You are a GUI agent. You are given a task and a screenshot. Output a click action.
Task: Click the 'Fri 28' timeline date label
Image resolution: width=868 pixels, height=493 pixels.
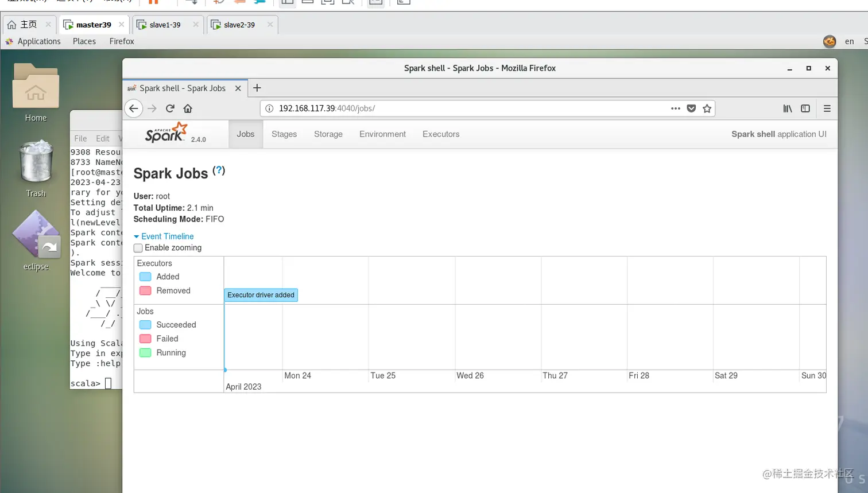639,375
